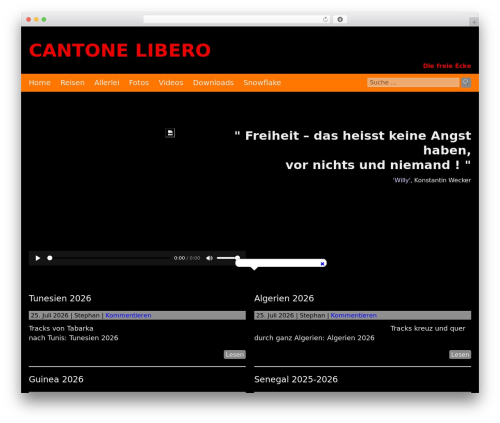Open the 'Willy' song link

tap(401, 180)
